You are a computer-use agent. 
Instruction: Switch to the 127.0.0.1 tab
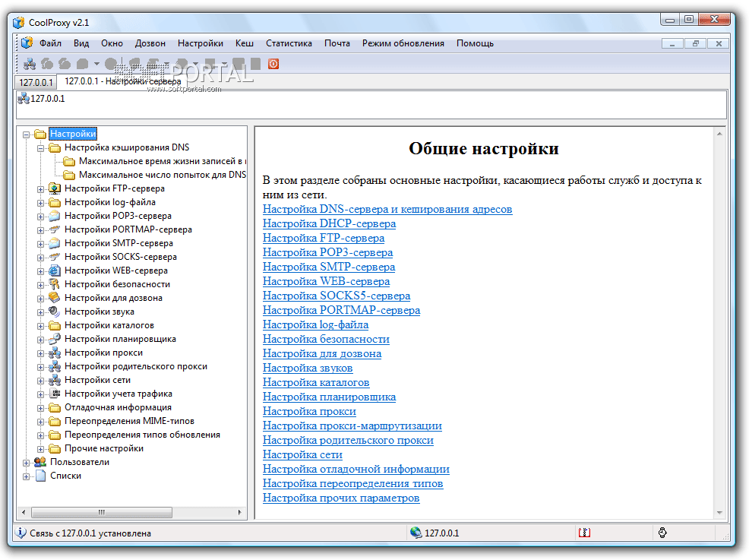(x=36, y=82)
